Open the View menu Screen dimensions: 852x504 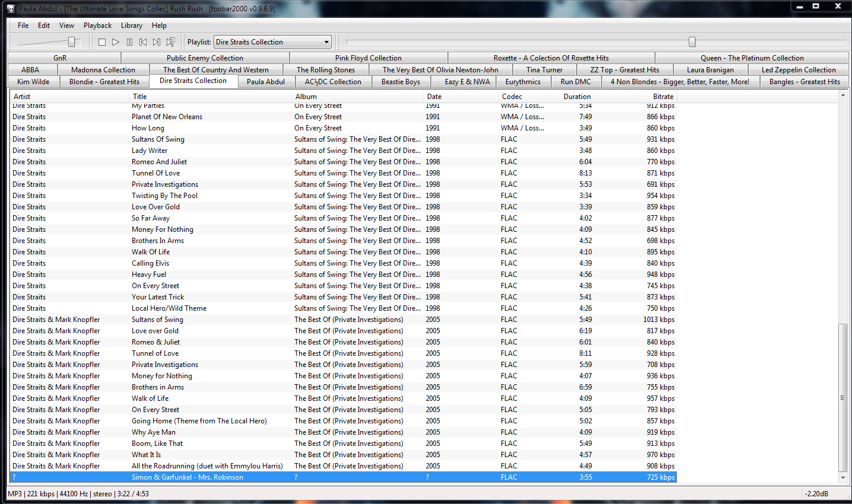[x=67, y=25]
